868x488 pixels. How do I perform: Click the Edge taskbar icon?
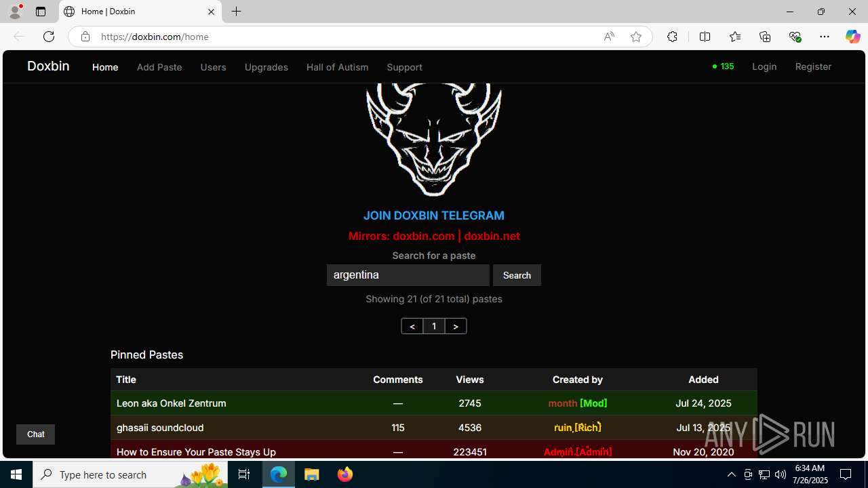(279, 474)
